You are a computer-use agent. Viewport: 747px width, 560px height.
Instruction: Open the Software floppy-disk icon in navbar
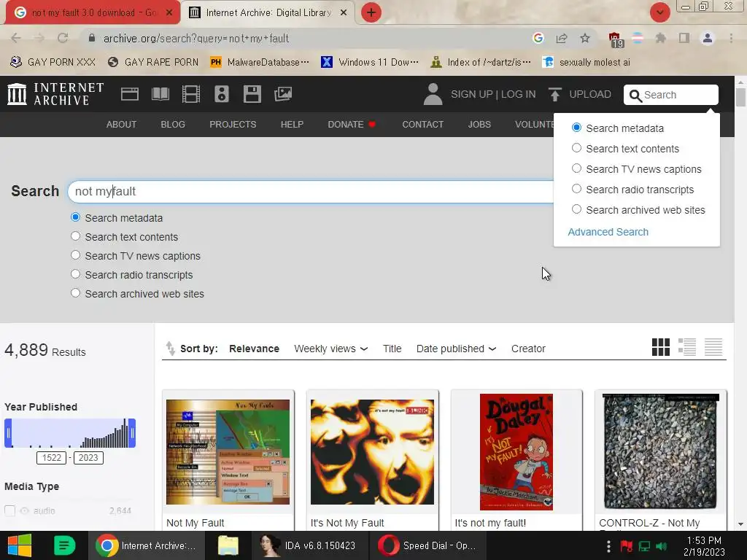(x=252, y=94)
